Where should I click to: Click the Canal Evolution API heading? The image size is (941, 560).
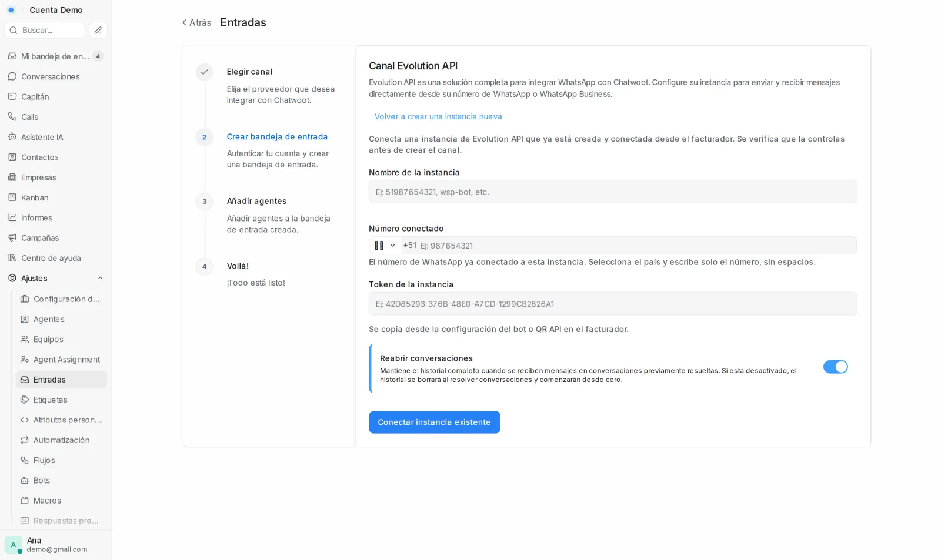pyautogui.click(x=413, y=66)
